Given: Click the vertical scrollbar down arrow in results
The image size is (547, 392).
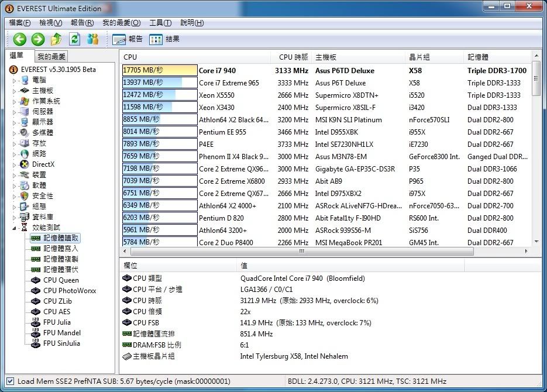Looking at the screenshot, I should point(536,241).
